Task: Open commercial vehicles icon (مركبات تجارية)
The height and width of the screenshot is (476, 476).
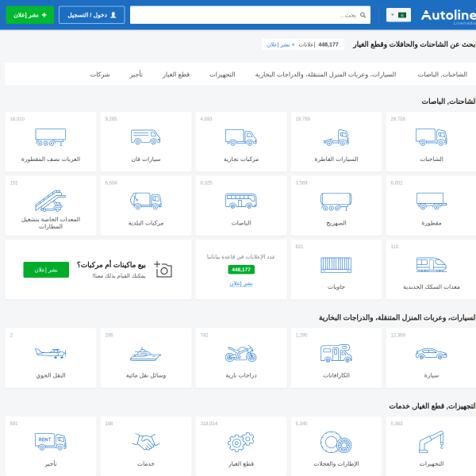Action: coord(240,137)
